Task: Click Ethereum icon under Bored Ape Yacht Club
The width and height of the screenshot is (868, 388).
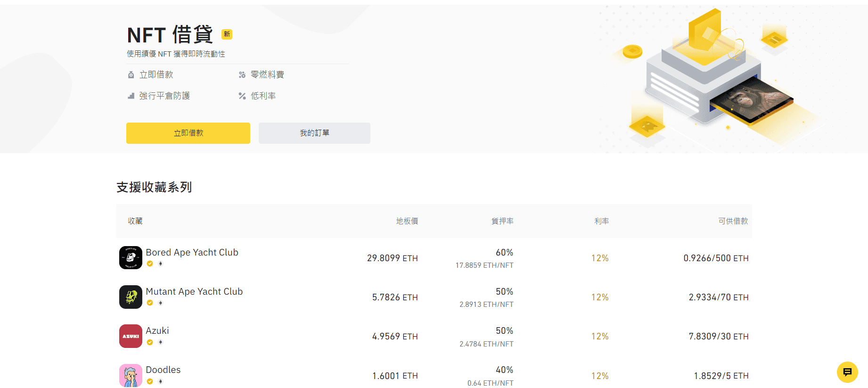Action: 160,264
